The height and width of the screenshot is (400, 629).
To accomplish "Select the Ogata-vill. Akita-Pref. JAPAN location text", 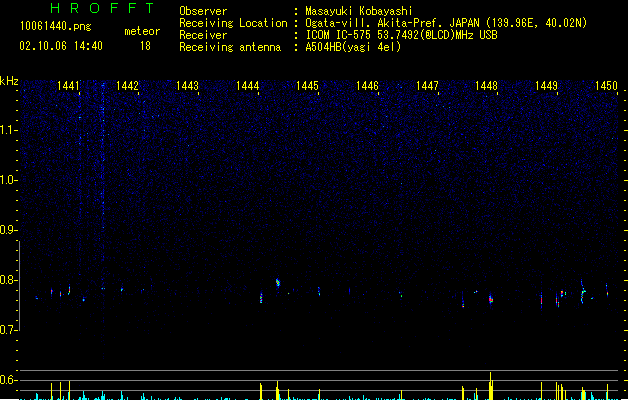I will coord(446,23).
